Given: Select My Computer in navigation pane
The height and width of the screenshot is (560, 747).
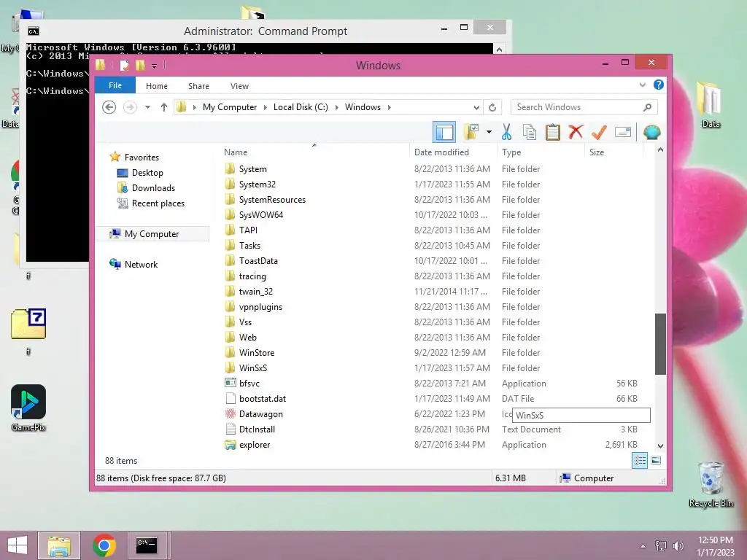Looking at the screenshot, I should tap(152, 234).
